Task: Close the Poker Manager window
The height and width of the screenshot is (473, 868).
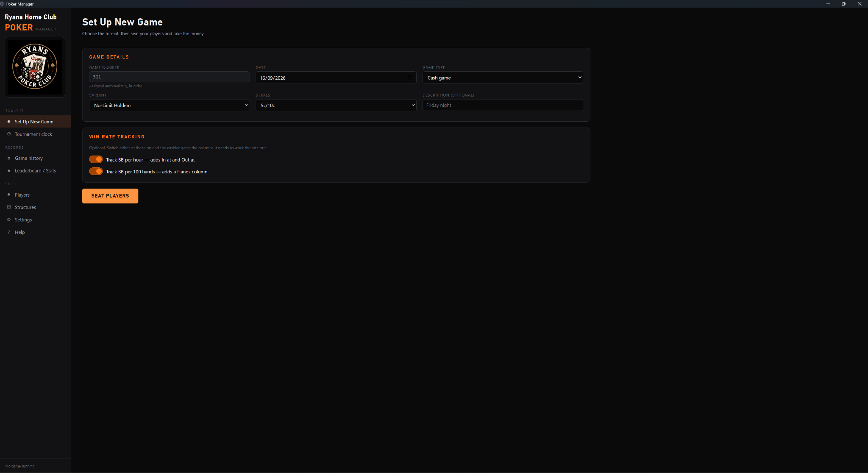Action: (x=860, y=4)
